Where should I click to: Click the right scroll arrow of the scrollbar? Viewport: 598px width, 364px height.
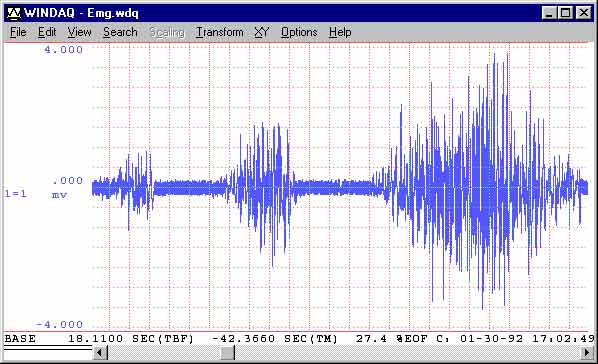[x=587, y=353]
